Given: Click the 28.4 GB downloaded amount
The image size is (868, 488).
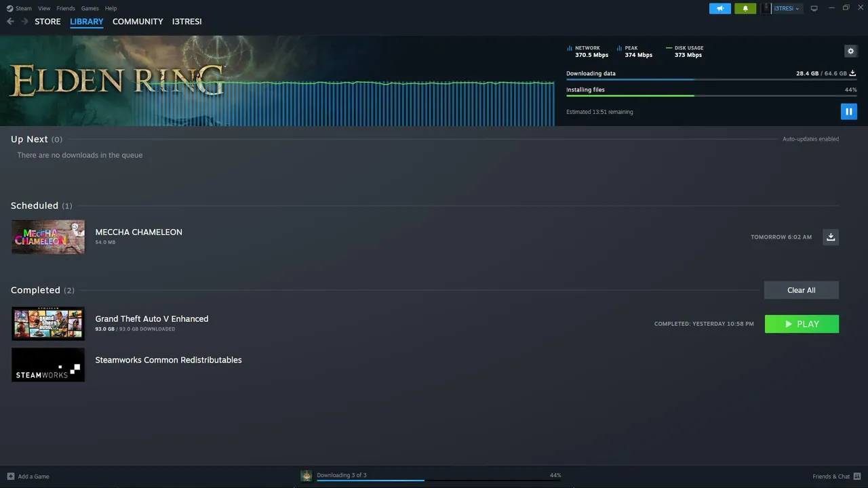Looking at the screenshot, I should 808,73.
